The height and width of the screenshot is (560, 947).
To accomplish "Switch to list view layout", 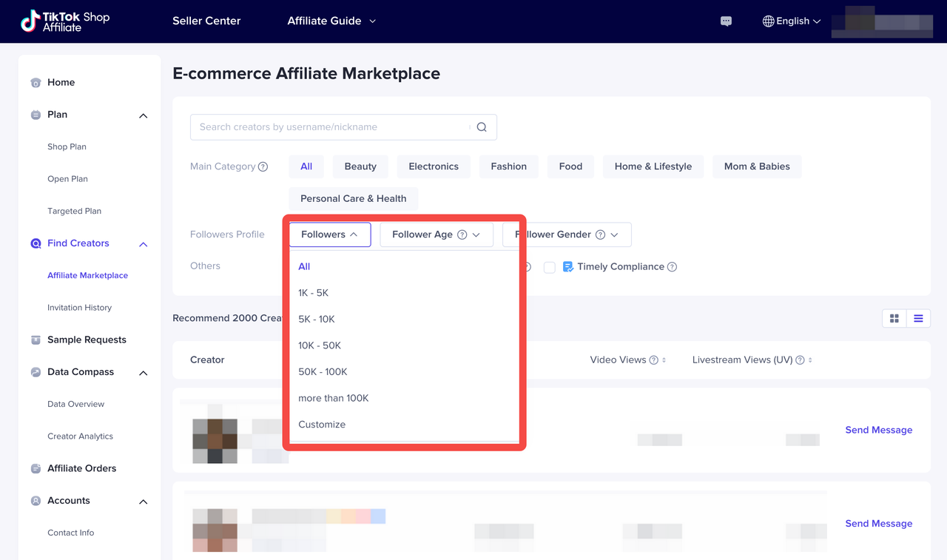I will pos(918,318).
